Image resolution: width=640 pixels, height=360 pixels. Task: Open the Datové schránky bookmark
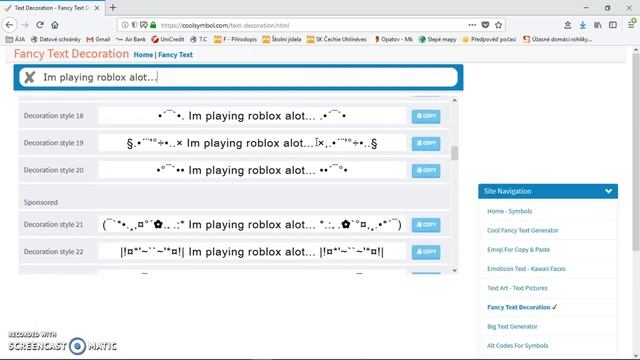(x=56, y=39)
